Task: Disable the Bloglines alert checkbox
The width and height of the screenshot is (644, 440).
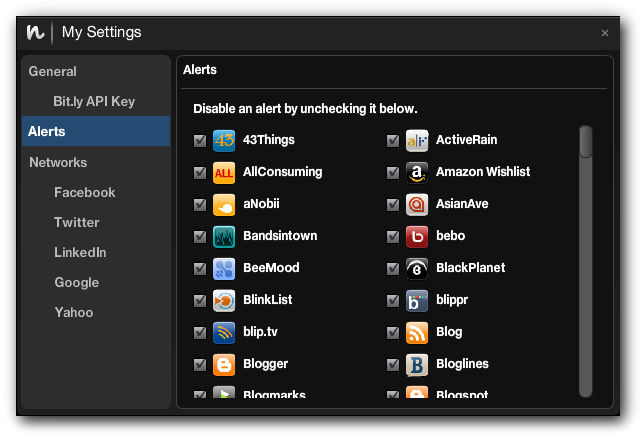Action: point(393,365)
